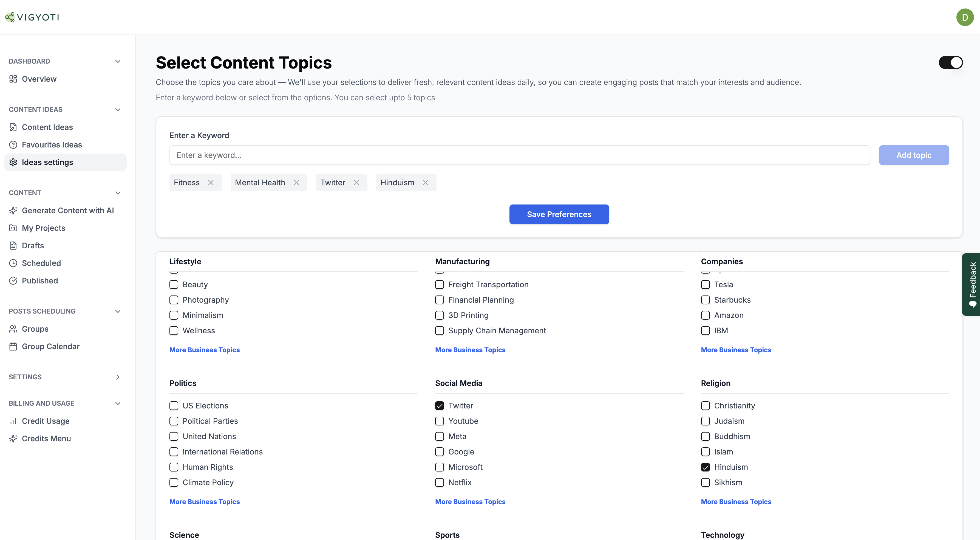980x540 pixels.
Task: Check the Climate Policy checkbox
Action: coord(174,482)
